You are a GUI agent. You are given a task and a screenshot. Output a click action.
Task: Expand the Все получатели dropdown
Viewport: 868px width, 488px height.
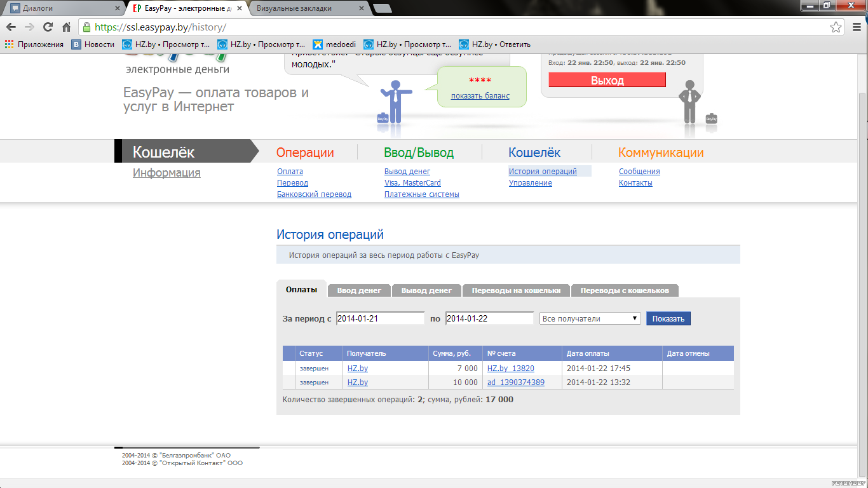tap(590, 318)
